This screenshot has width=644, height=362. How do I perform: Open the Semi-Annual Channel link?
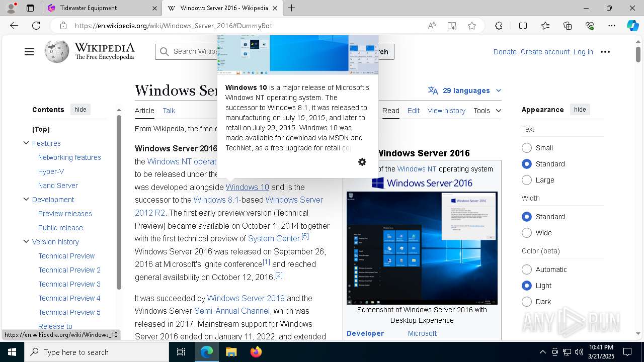point(232,311)
